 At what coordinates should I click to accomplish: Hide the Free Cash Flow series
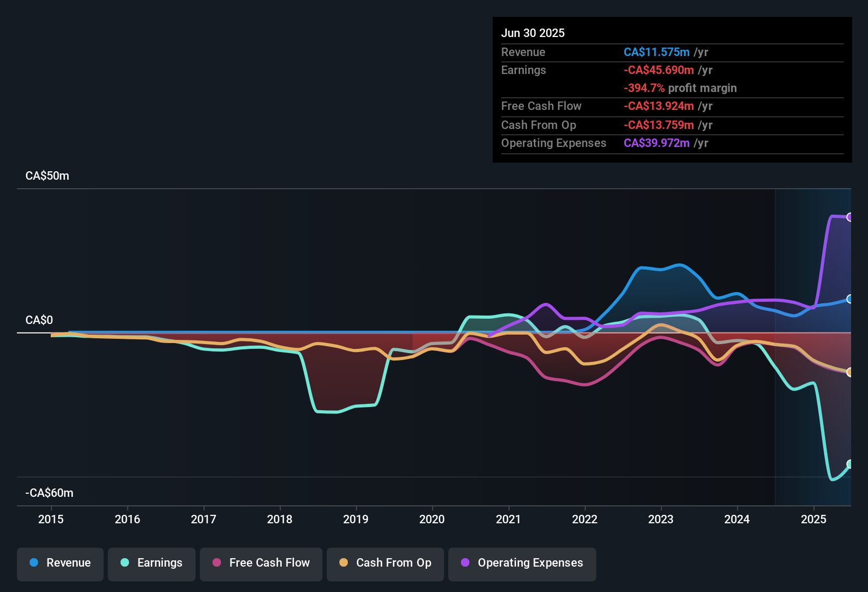[261, 563]
